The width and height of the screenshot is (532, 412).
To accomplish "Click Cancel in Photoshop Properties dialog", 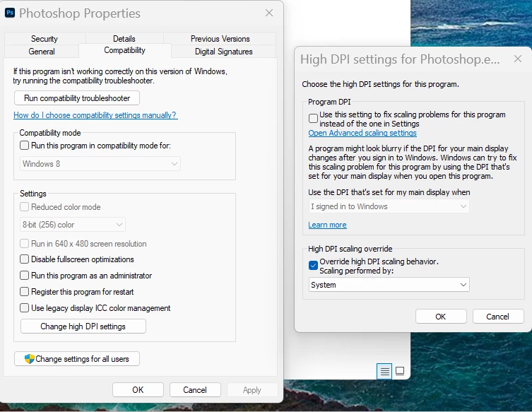I will pyautogui.click(x=195, y=389).
